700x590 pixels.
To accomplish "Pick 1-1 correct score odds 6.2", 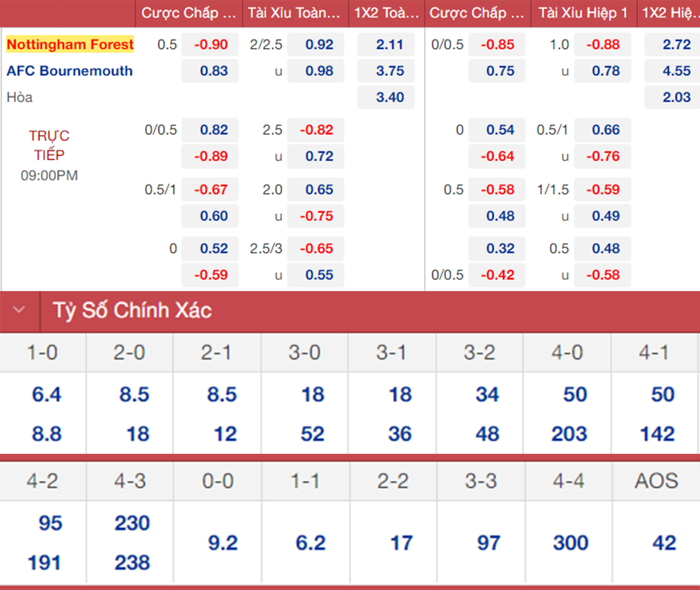I will click(310, 543).
